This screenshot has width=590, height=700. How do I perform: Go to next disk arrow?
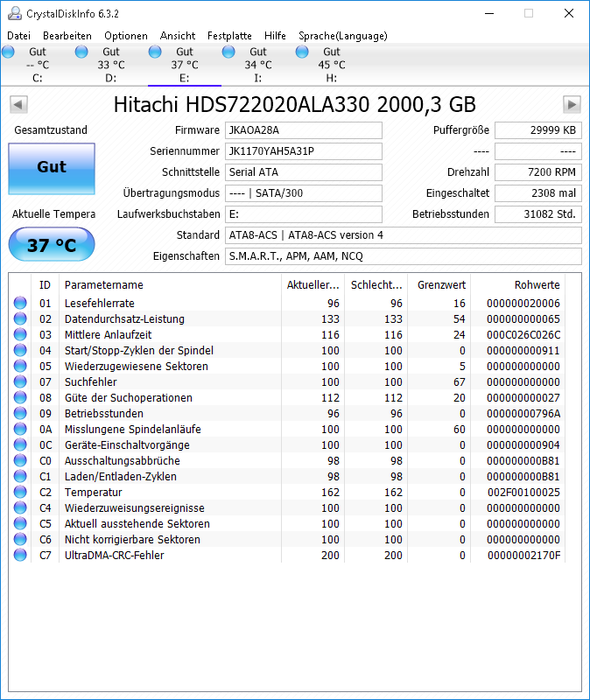[x=572, y=105]
